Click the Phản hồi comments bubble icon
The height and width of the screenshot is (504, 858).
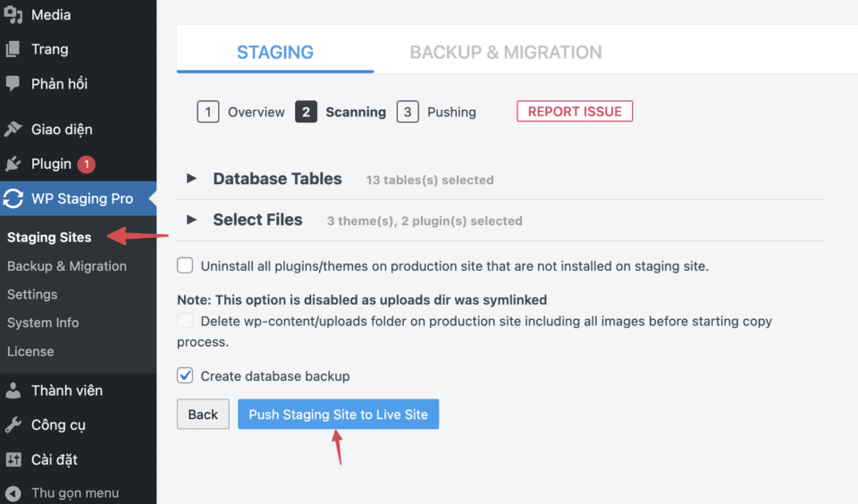[x=13, y=84]
